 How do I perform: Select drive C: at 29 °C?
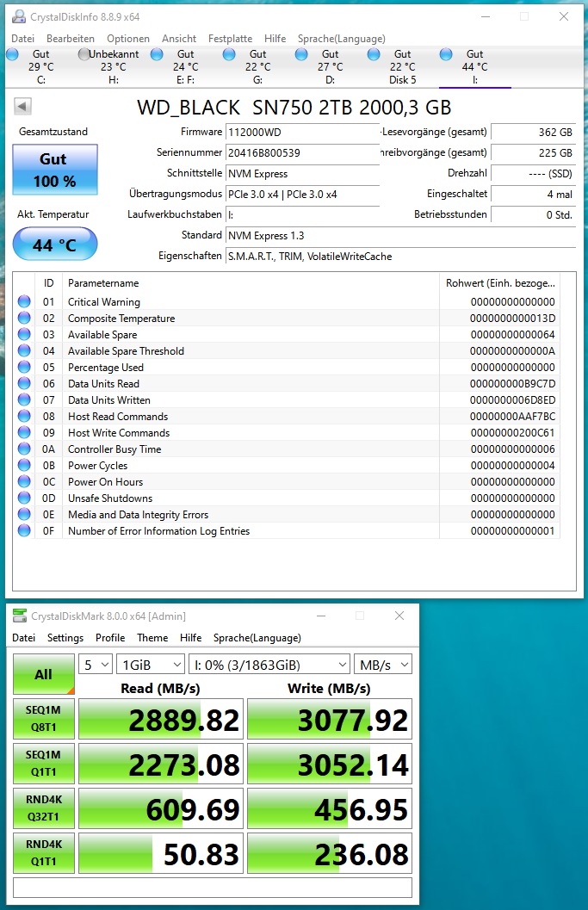(x=40, y=67)
